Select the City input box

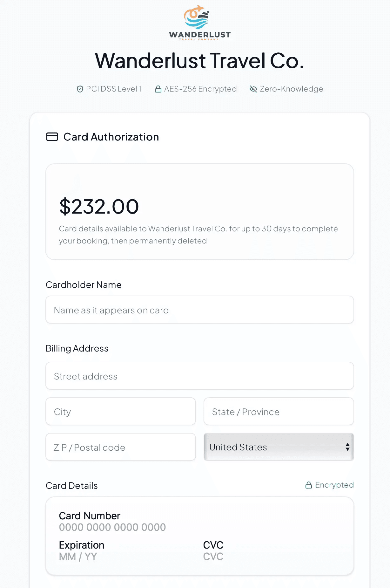(x=121, y=411)
